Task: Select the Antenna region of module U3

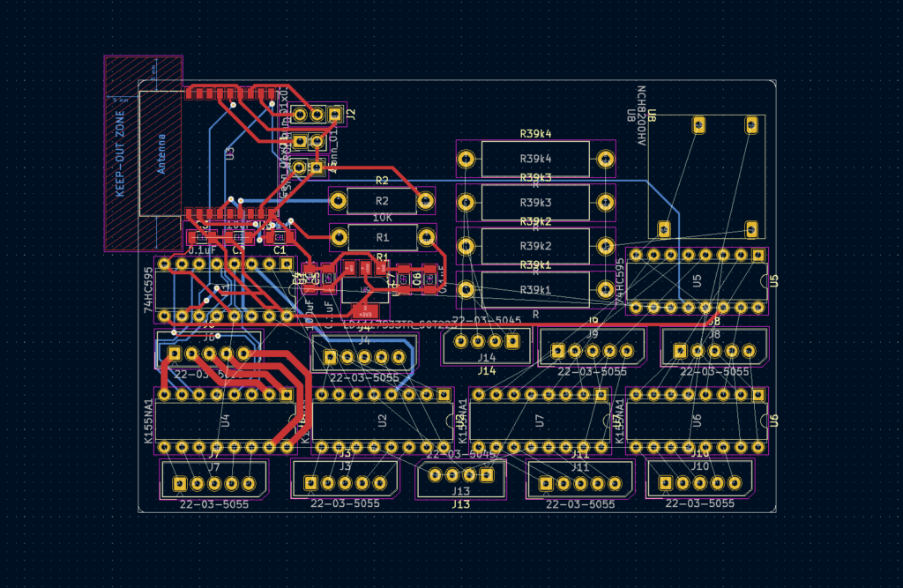Action: coord(160,154)
